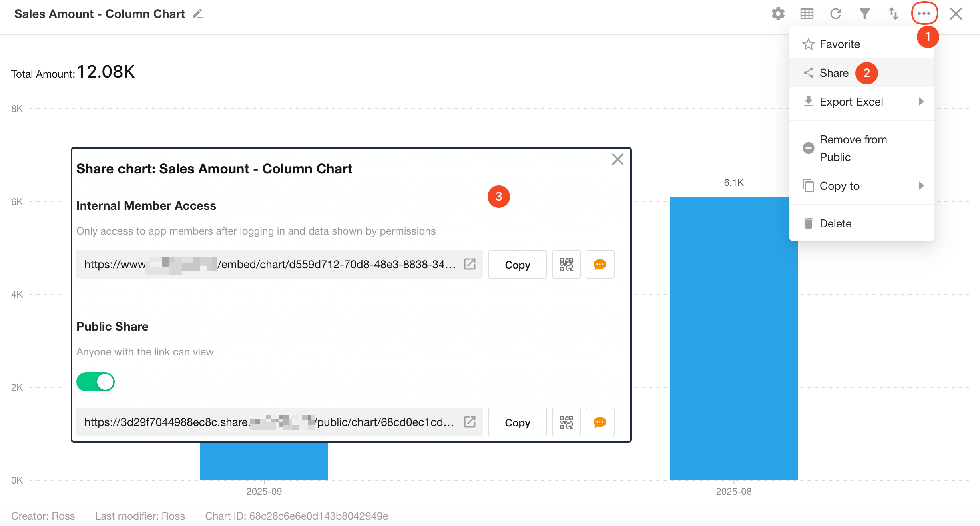Choose Remove from Public option
980x526 pixels.
[853, 148]
